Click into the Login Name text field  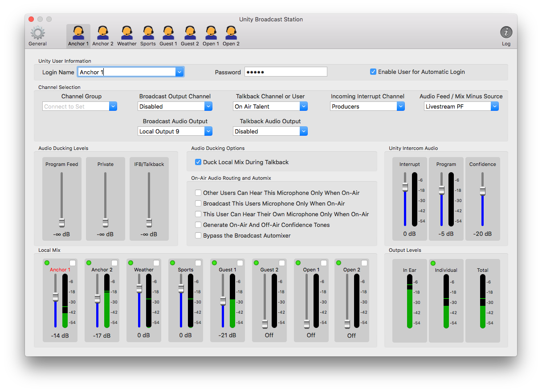[126, 72]
